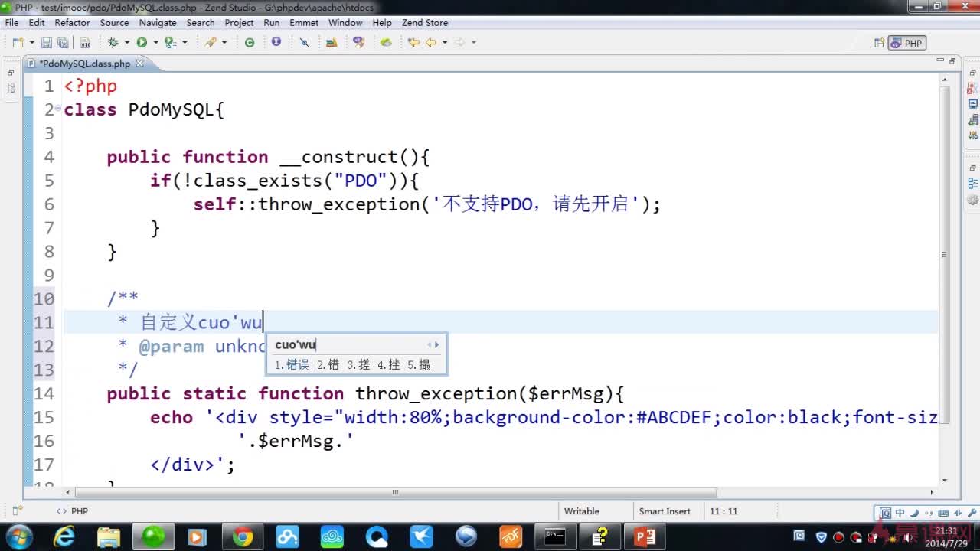Viewport: 980px width, 551px height.
Task: Click the green circular C icon
Action: click(x=250, y=43)
